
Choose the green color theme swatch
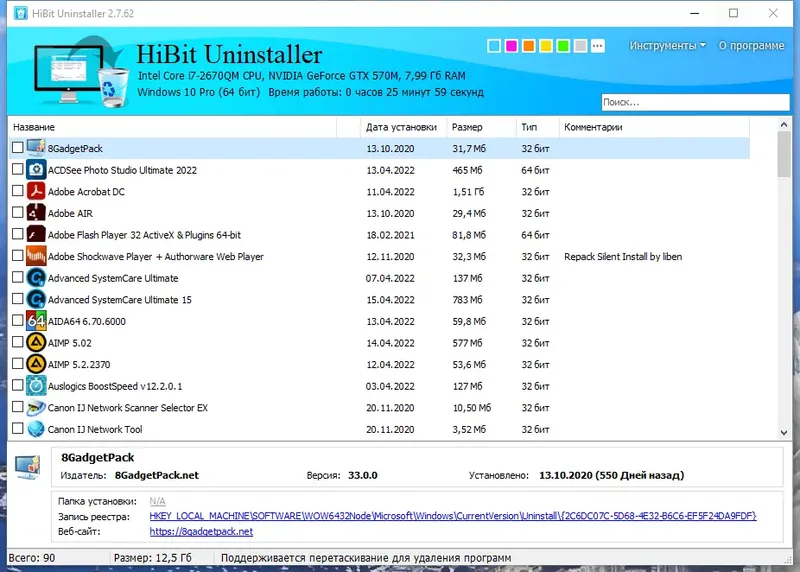[563, 46]
